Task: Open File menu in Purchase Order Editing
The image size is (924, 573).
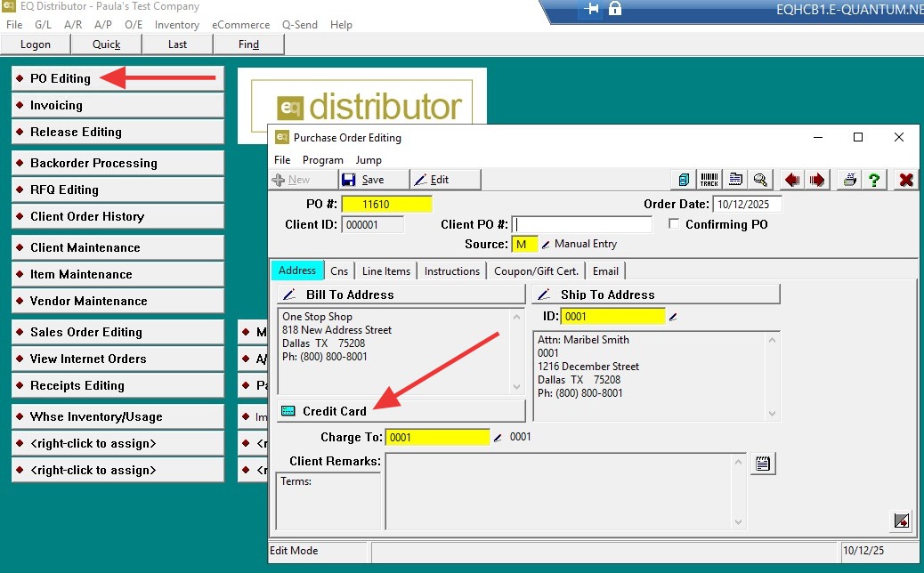Action: pos(282,160)
